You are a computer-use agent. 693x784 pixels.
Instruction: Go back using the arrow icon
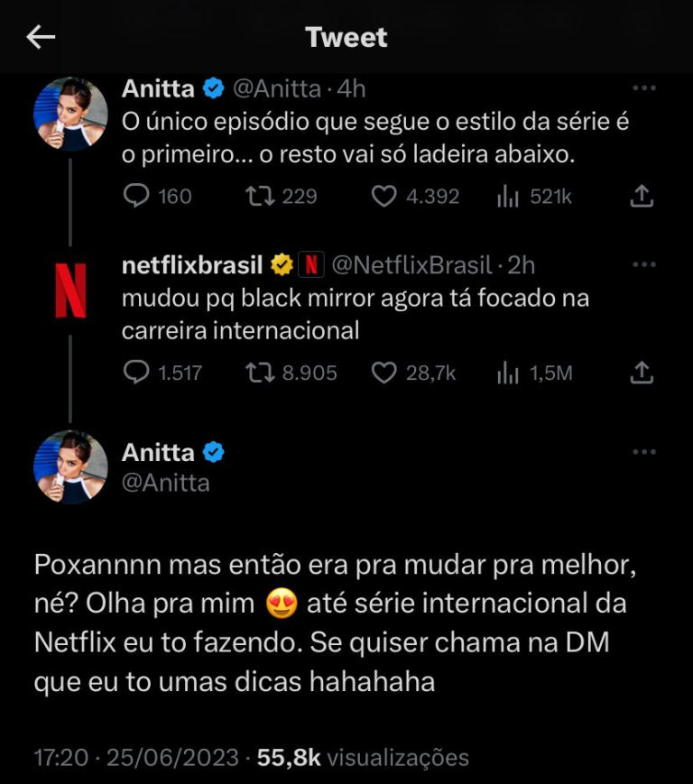point(42,37)
